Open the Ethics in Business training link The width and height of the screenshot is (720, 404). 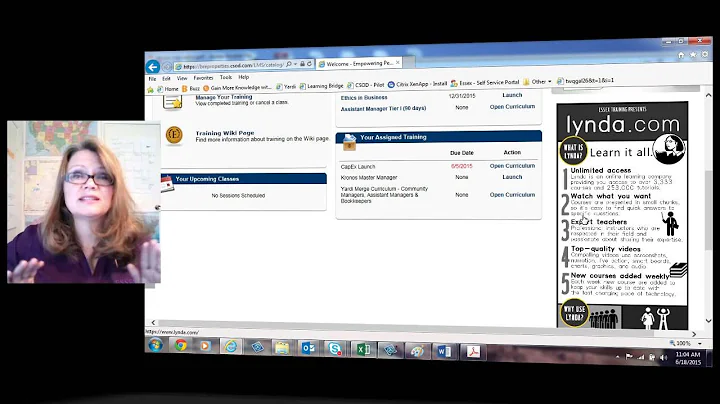[x=364, y=97]
